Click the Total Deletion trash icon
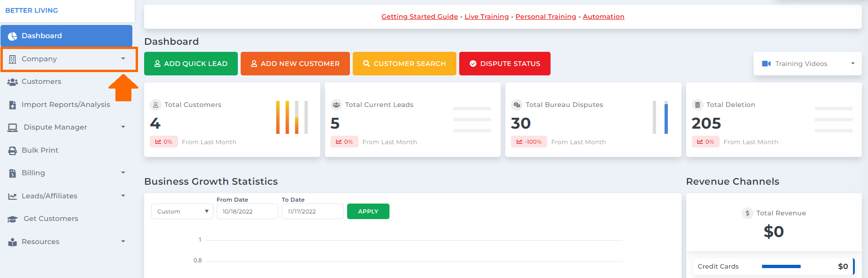This screenshot has width=868, height=278. tap(698, 105)
